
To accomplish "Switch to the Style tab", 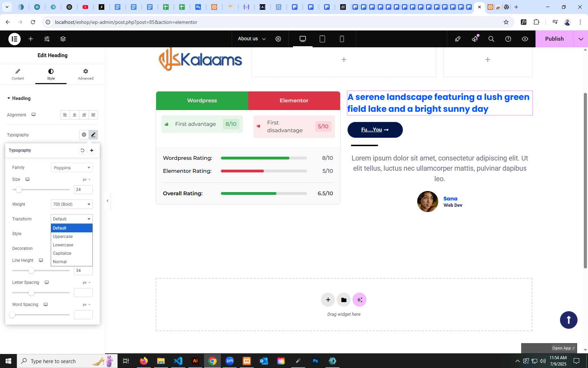I will [51, 74].
